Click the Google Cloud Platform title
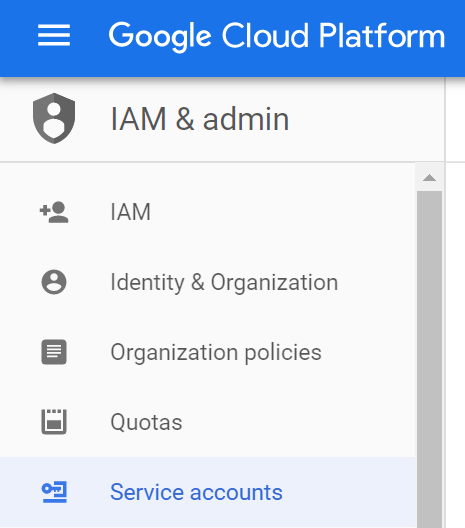Screen dimensions: 465x528 (277, 36)
